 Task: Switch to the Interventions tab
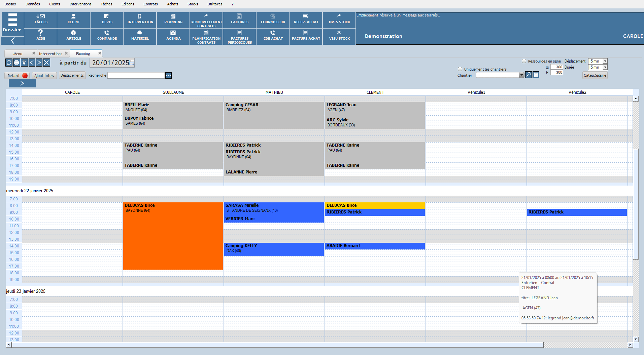50,54
